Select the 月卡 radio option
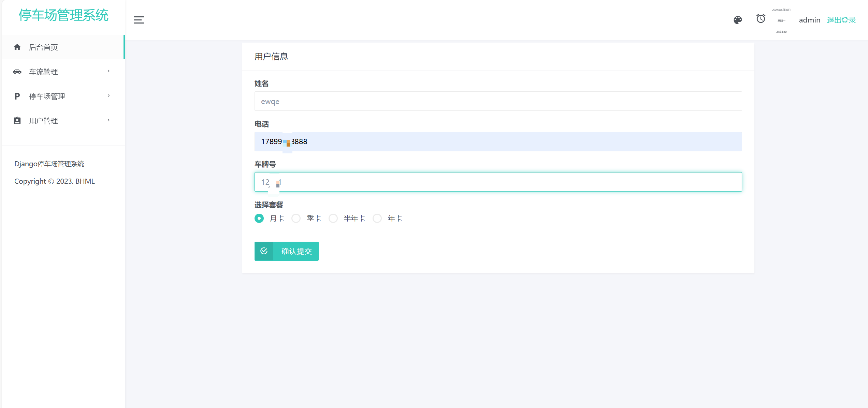 (259, 218)
